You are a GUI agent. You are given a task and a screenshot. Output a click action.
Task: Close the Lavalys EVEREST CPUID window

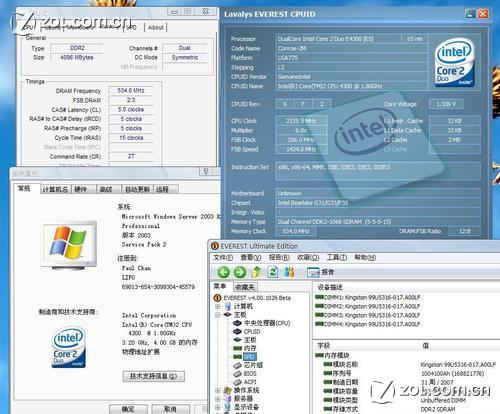pos(483,14)
